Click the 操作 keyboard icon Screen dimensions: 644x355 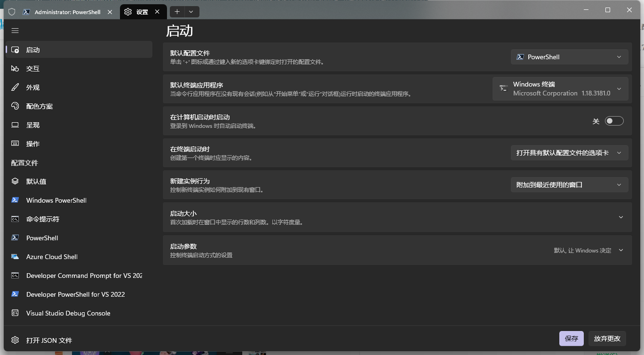tap(15, 144)
